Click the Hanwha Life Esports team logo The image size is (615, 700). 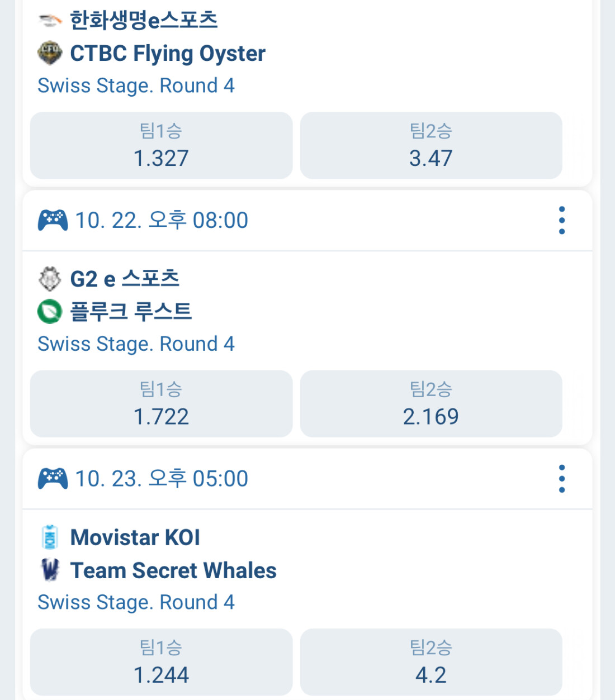click(x=50, y=21)
